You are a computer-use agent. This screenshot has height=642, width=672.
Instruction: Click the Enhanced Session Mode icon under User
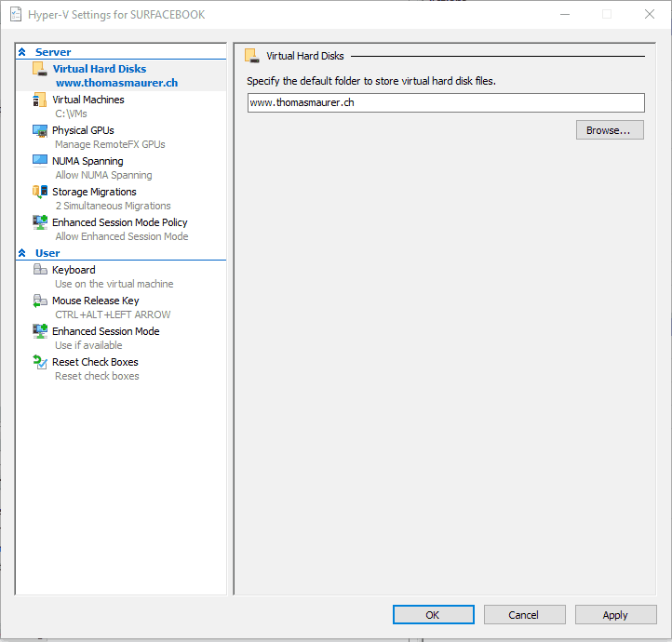click(x=40, y=331)
